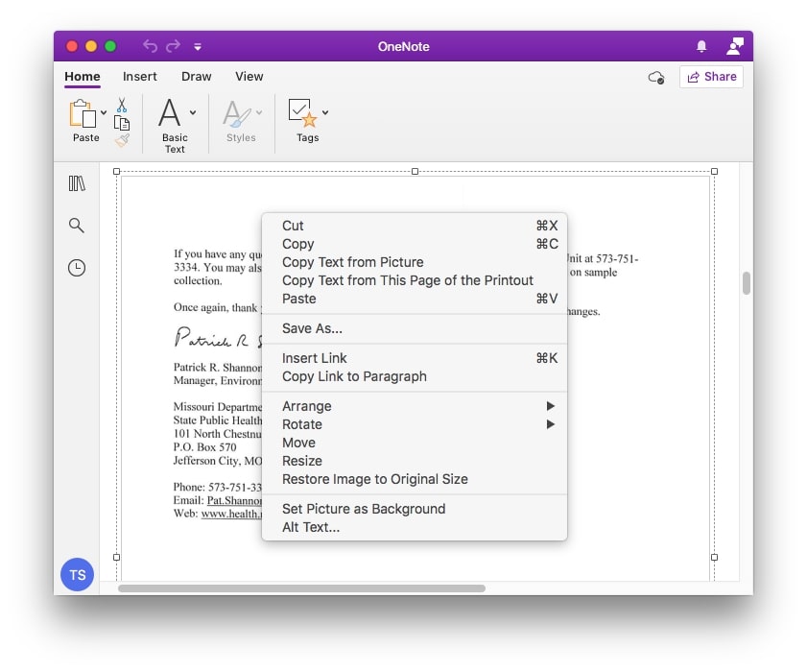
Task: Open the notifications bell
Action: pos(701,46)
